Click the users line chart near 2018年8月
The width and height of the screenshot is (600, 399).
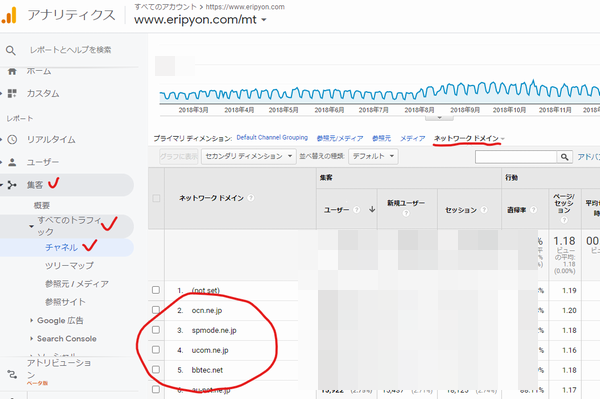point(419,93)
